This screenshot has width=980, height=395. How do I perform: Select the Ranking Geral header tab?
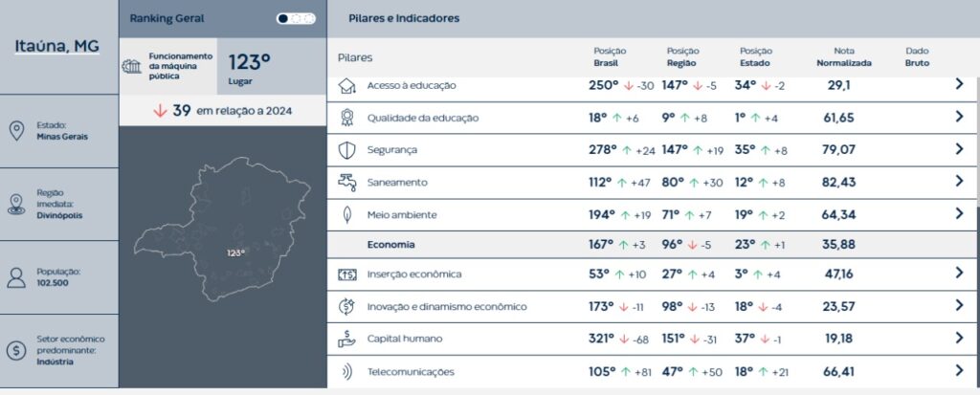pos(167,18)
